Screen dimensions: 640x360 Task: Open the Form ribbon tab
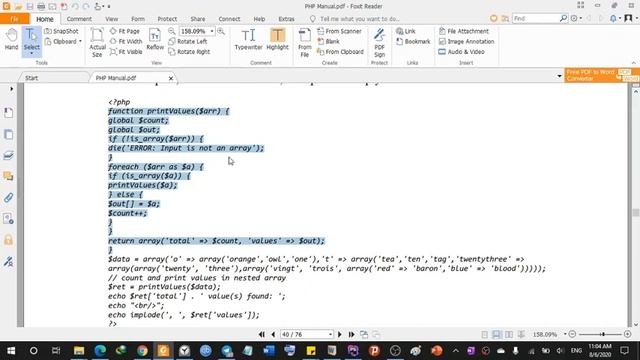point(138,19)
